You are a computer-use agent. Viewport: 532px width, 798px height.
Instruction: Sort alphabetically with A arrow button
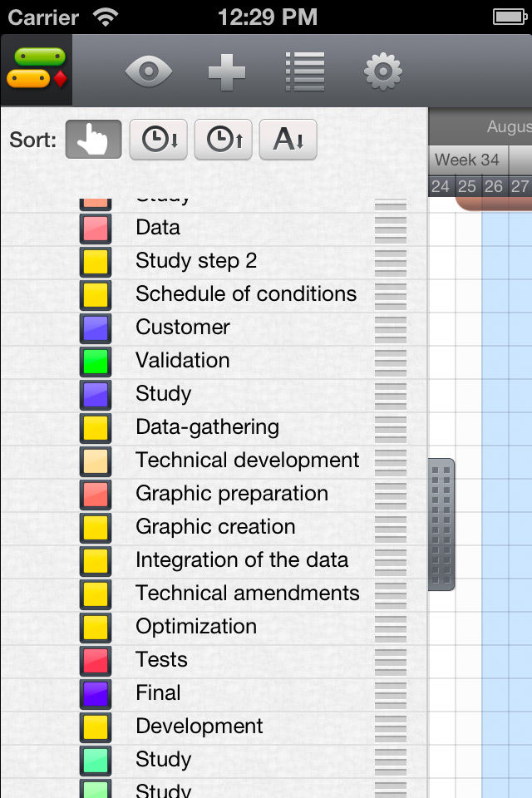coord(288,140)
